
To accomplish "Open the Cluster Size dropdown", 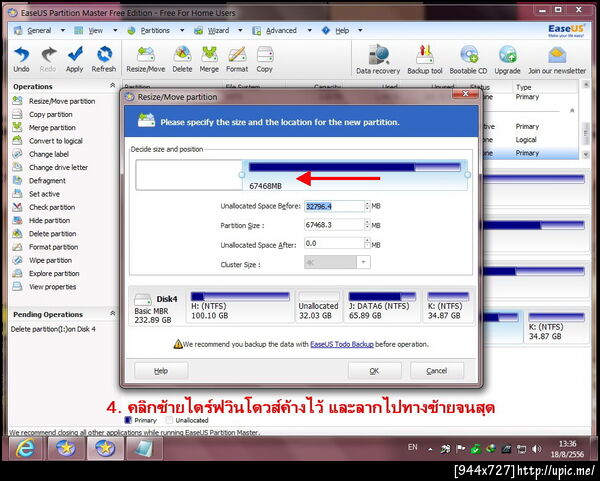I will [363, 263].
